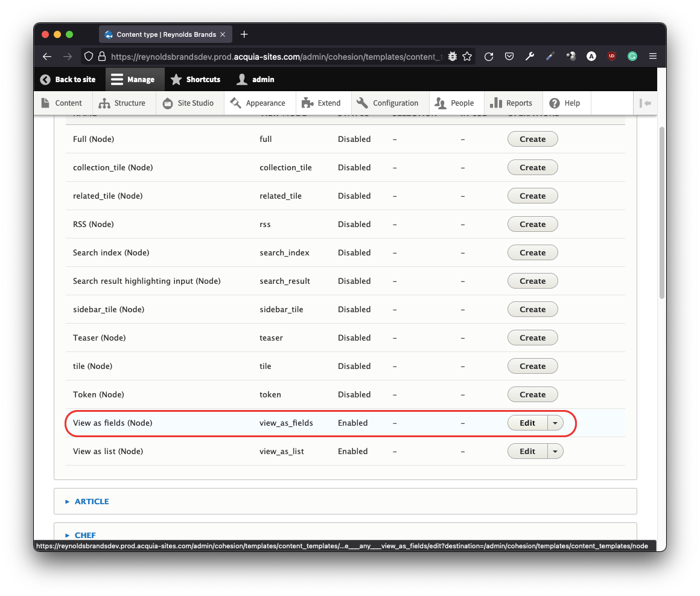Switch to the Manage tab
Image resolution: width=700 pixels, height=596 pixels.
tap(135, 79)
